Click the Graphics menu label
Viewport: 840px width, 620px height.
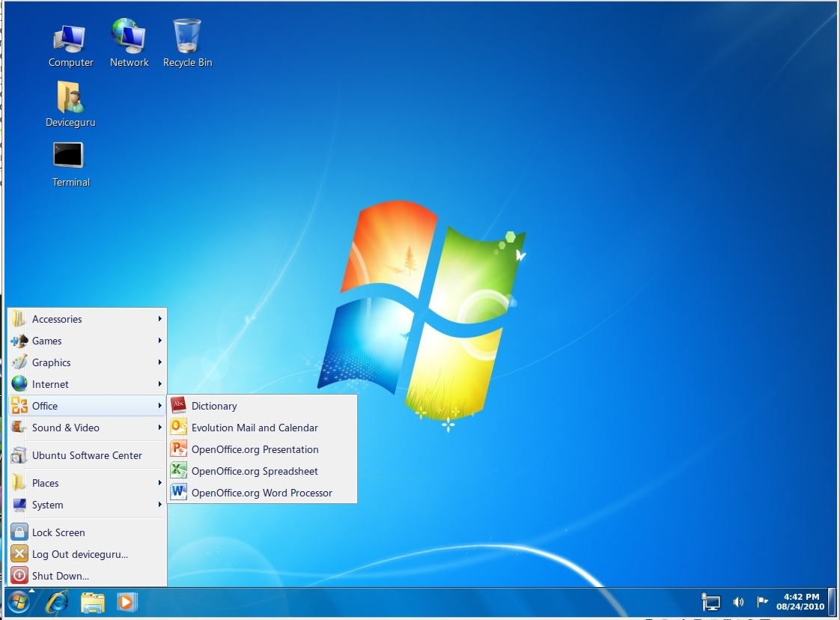click(x=51, y=362)
